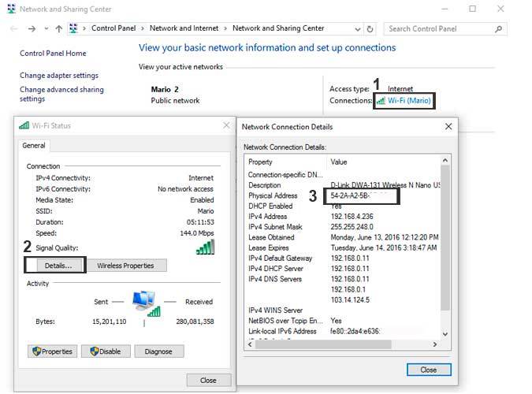The height and width of the screenshot is (394, 532).
Task: Click Network and Sharing Center title icon
Action: (12, 9)
